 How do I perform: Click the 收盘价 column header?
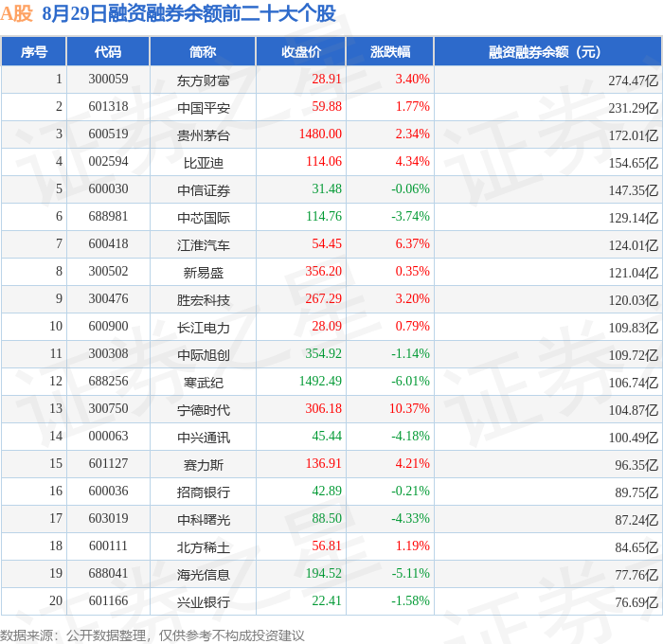[301, 52]
